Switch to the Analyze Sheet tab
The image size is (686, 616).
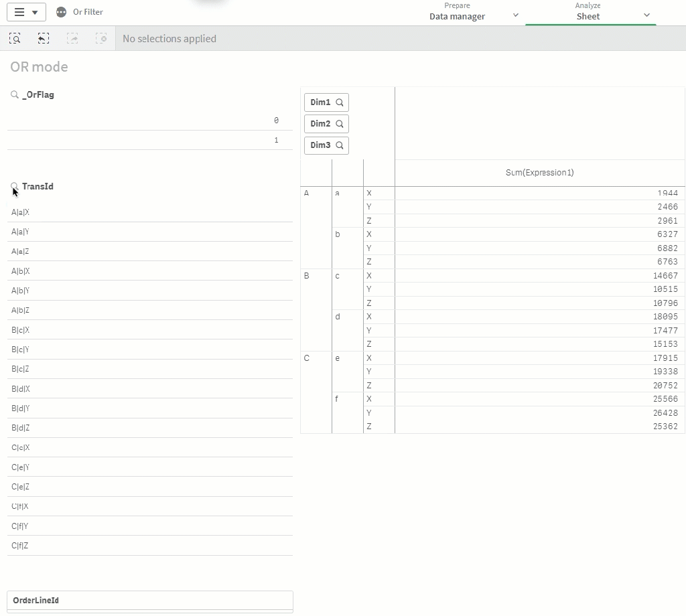[x=588, y=12]
